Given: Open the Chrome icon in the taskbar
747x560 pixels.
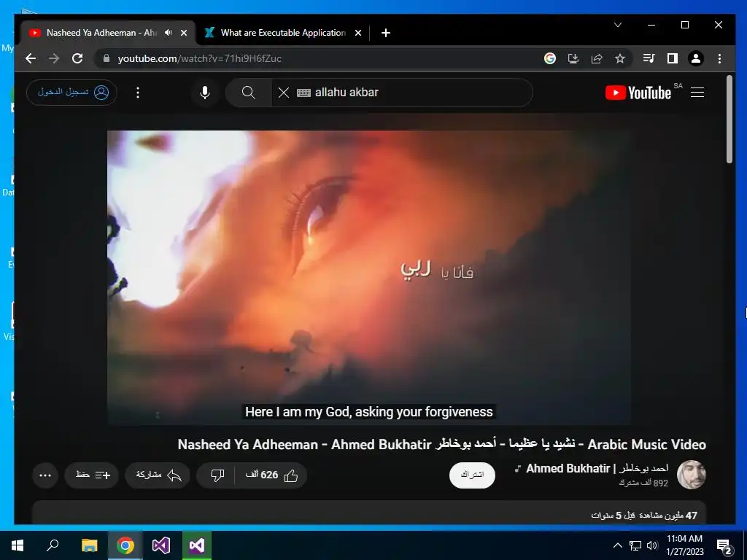Looking at the screenshot, I should click(125, 545).
